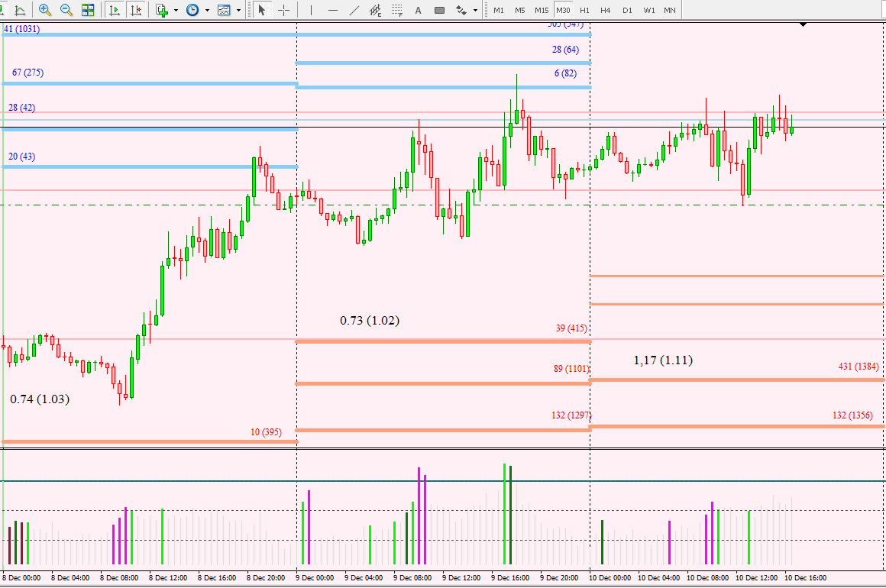The width and height of the screenshot is (886, 588).
Task: Select the arrows drawing tool
Action: click(x=461, y=10)
